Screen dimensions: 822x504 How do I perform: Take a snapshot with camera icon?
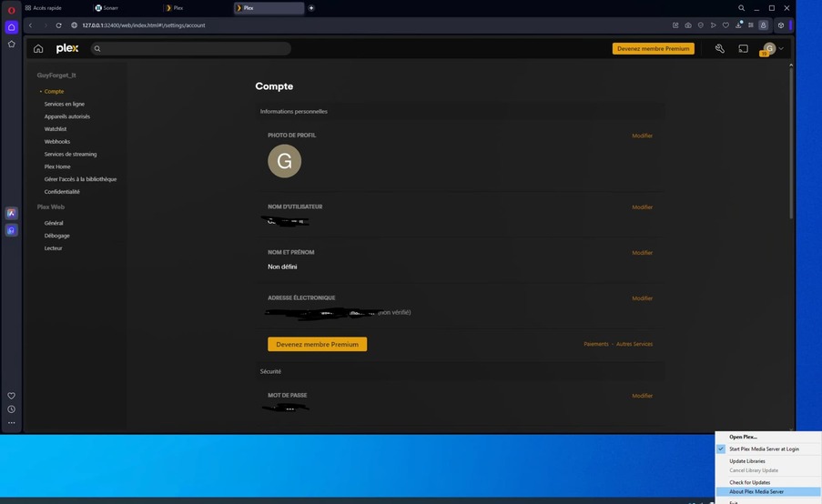[688, 25]
